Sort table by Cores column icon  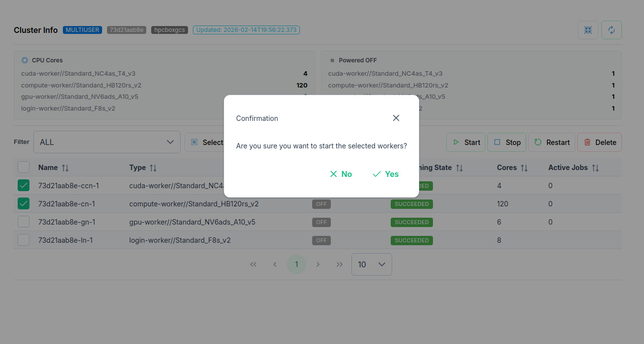pyautogui.click(x=524, y=168)
